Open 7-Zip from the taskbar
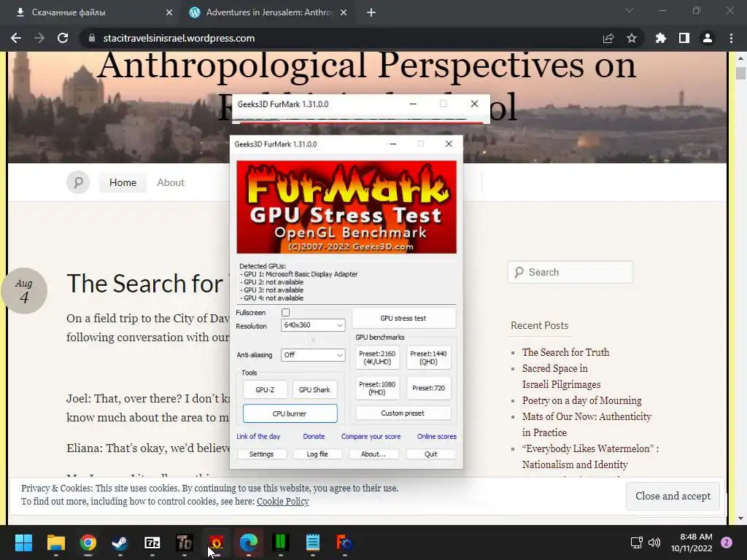Viewport: 747px width, 560px height. click(x=152, y=542)
